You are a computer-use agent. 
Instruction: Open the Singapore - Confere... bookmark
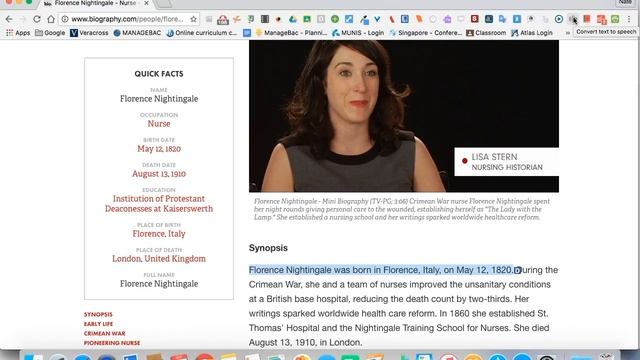click(x=425, y=33)
